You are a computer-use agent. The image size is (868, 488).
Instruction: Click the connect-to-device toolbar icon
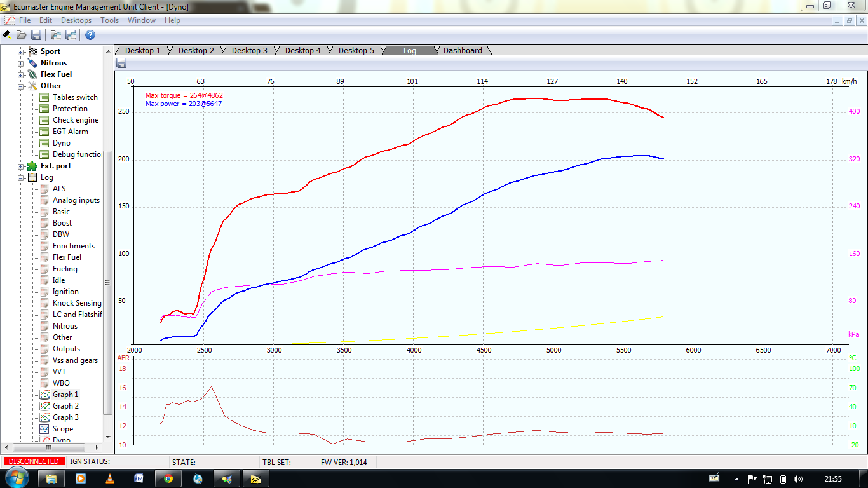pyautogui.click(x=7, y=35)
